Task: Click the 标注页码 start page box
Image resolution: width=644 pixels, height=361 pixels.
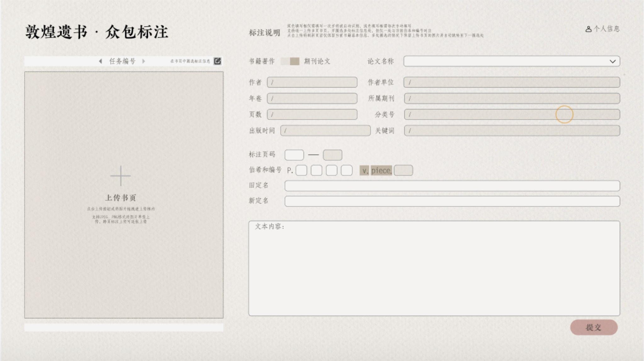Action: pos(294,155)
